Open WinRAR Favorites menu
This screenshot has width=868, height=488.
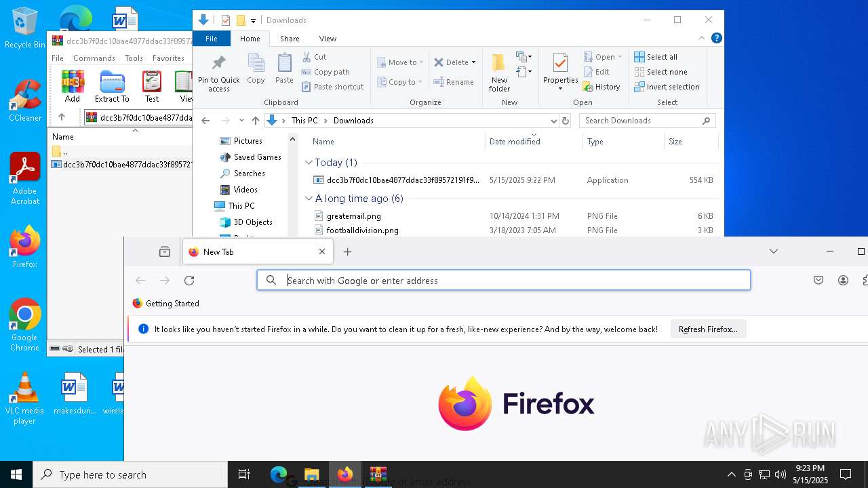click(x=168, y=58)
